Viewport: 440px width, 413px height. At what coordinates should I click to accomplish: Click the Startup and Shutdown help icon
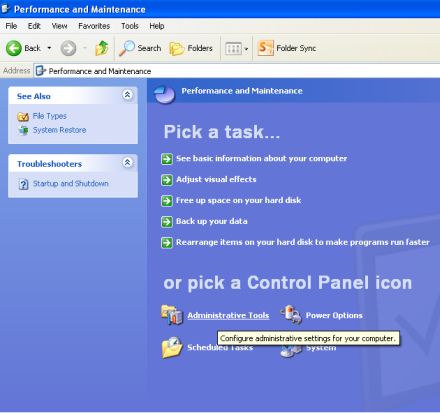23,184
